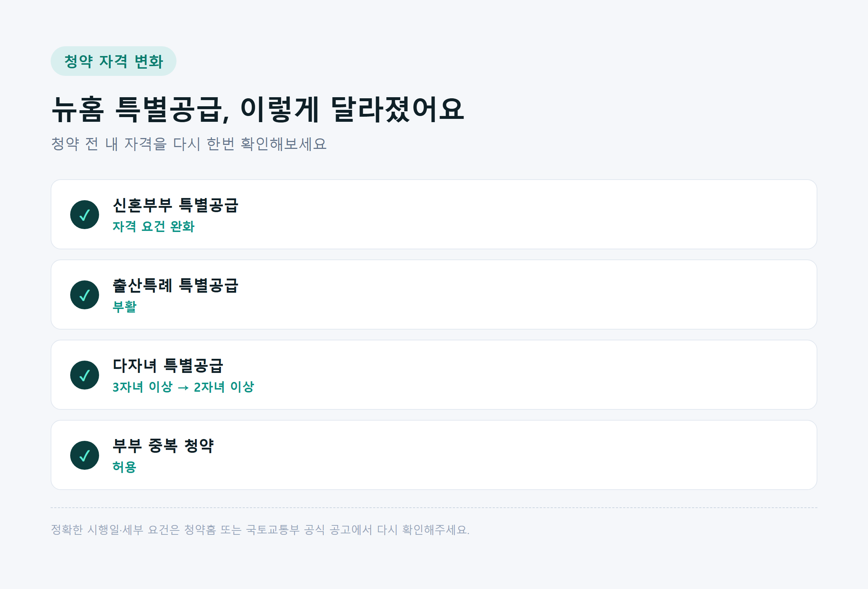Select the 청약 자격 변화 badge
Screen dimensions: 868x589
pos(114,61)
